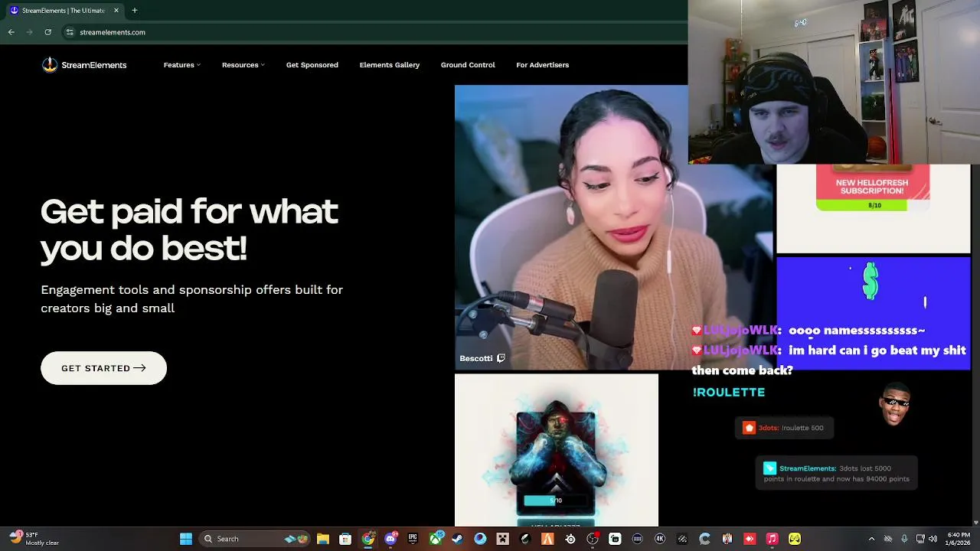Open the pink music app on taskbar

773,539
